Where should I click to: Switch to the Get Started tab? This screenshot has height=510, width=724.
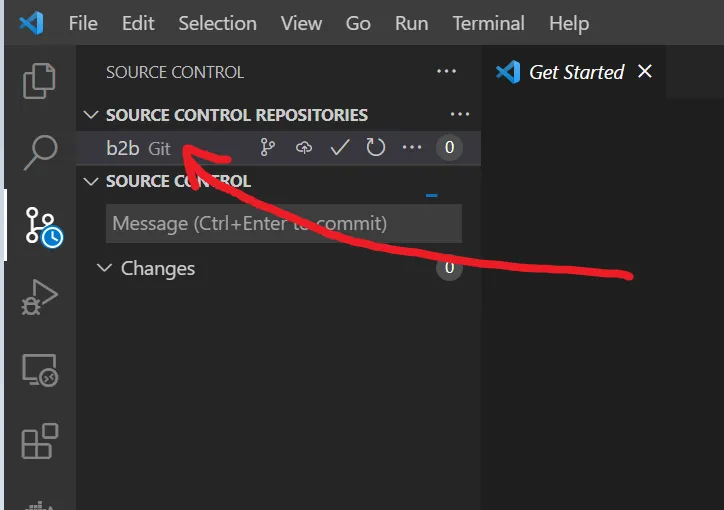coord(575,72)
